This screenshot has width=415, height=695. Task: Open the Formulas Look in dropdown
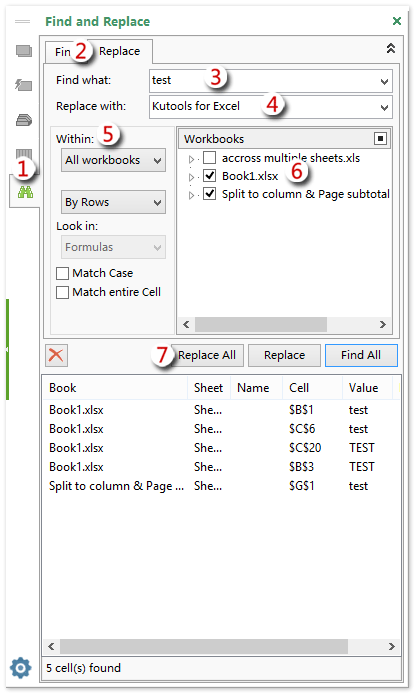(x=113, y=247)
